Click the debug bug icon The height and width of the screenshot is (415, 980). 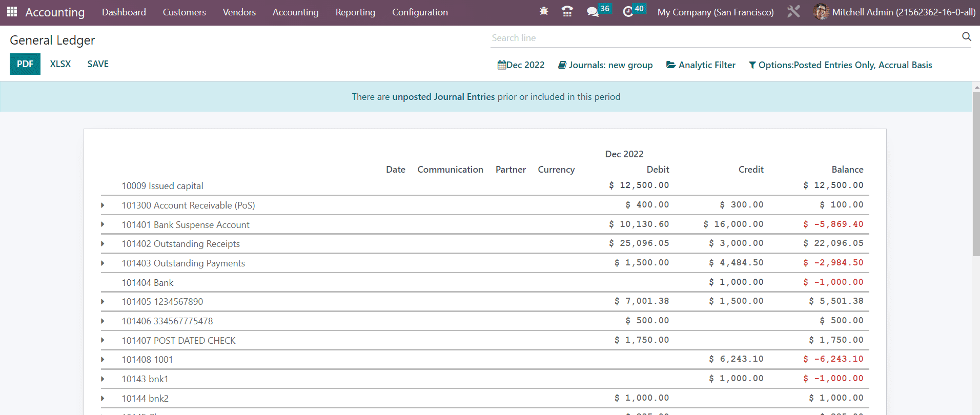544,11
